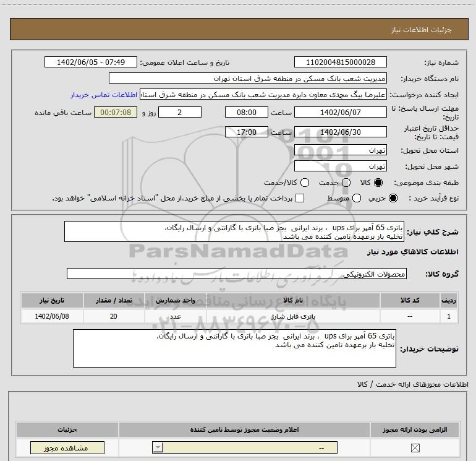476x461 pixels.
Task: Click the item name cell باتری قابل شارژ
Action: pyautogui.click(x=293, y=316)
